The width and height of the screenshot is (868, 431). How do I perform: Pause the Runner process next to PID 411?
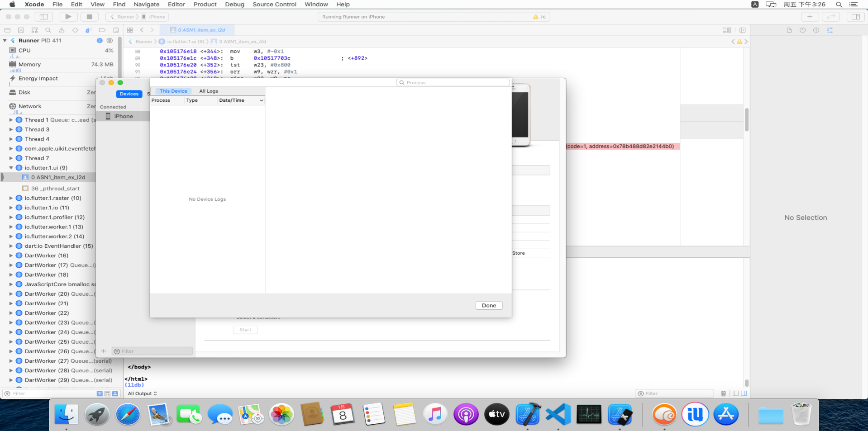[x=109, y=40]
